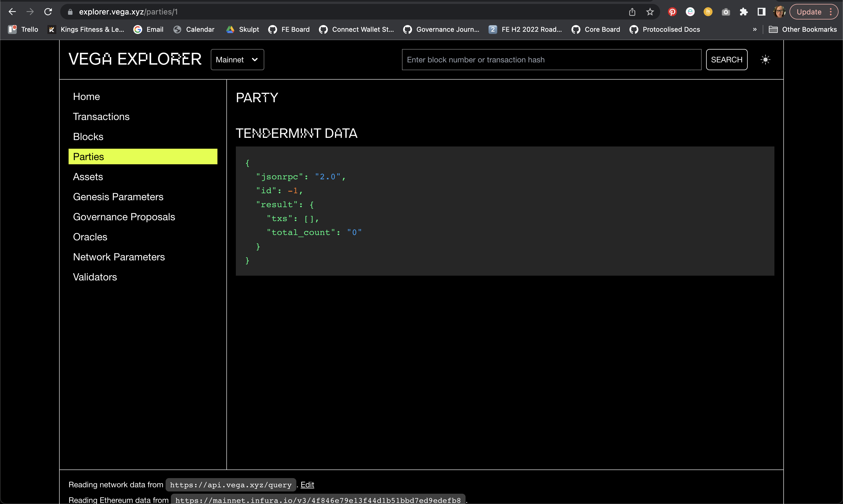Open the Mainnet network dropdown
This screenshot has height=504, width=843.
point(237,59)
